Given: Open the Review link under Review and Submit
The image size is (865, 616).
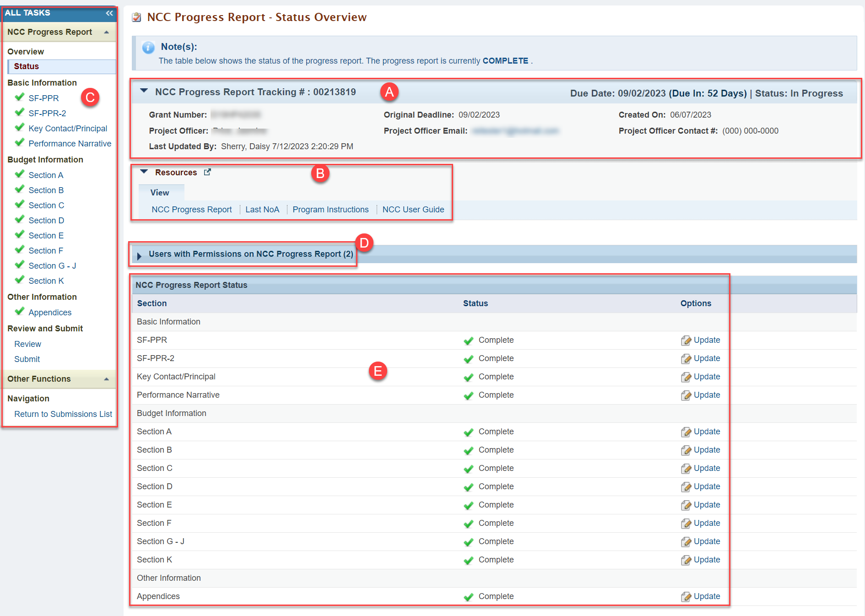Looking at the screenshot, I should (27, 344).
